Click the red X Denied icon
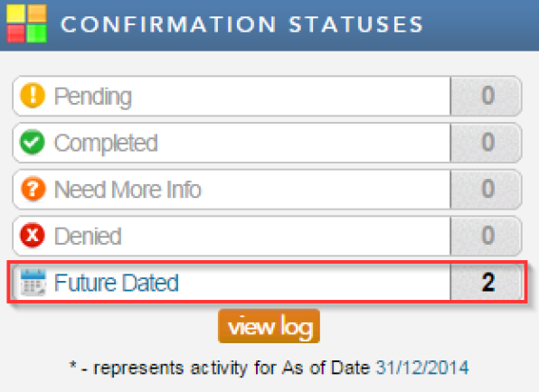This screenshot has height=392, width=539. 33,236
